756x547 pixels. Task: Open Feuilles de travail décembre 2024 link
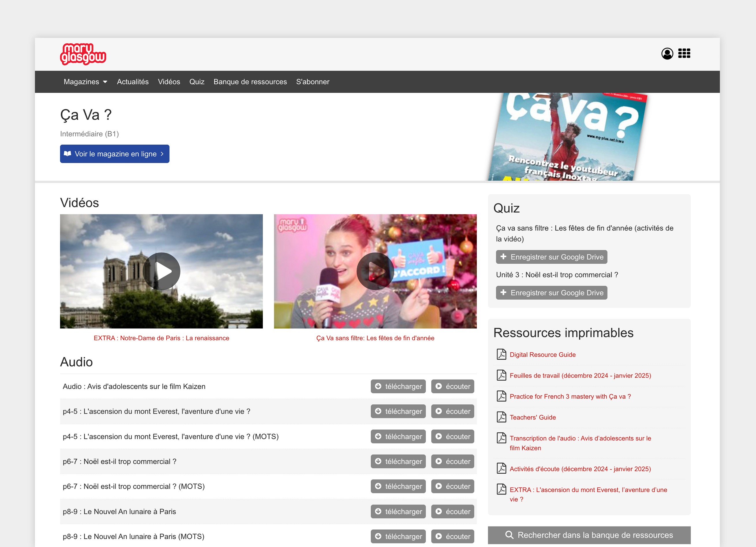tap(580, 375)
